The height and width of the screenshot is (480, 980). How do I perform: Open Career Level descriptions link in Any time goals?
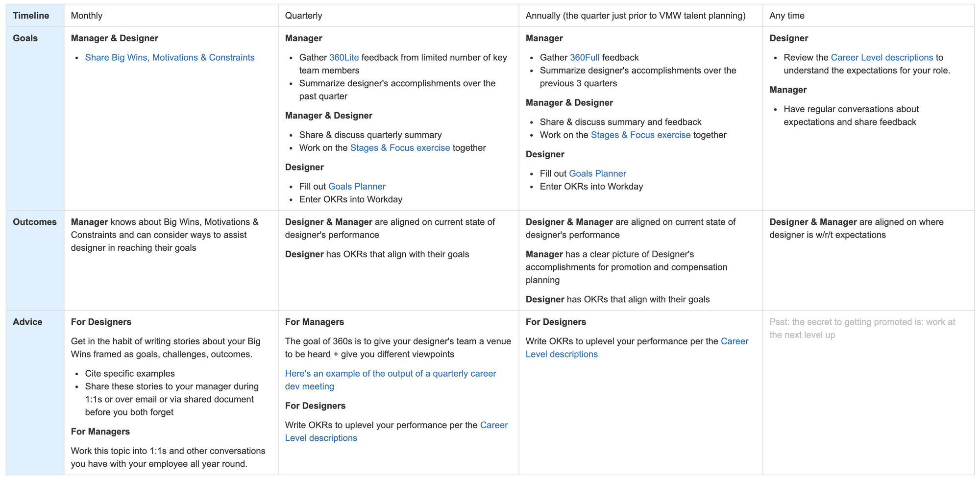[882, 57]
